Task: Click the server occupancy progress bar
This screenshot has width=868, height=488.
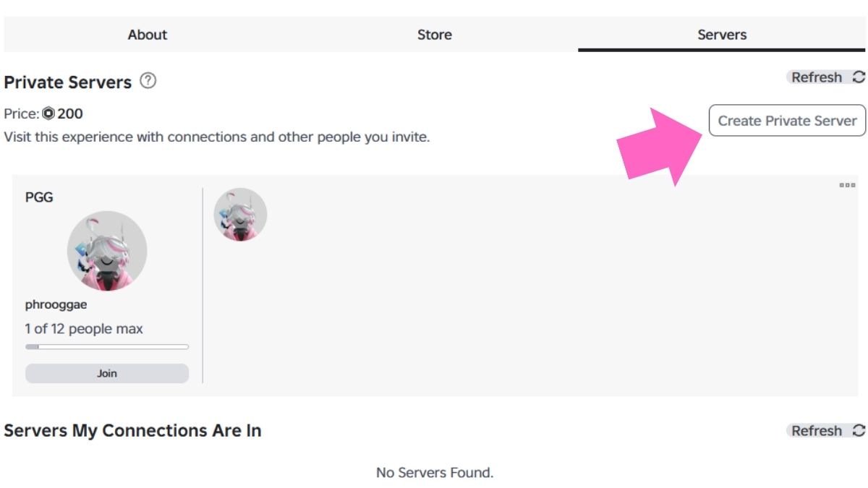Action: (x=107, y=346)
